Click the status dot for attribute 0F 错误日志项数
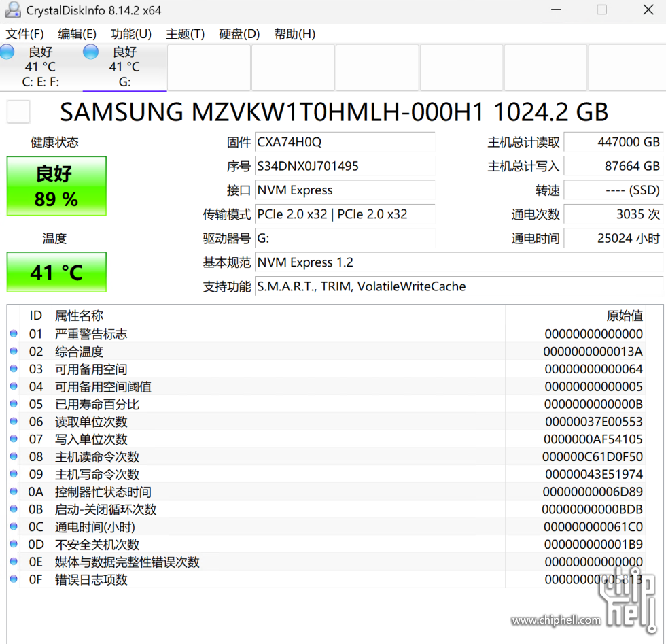Screen dimensions: 666x644 [x=14, y=579]
